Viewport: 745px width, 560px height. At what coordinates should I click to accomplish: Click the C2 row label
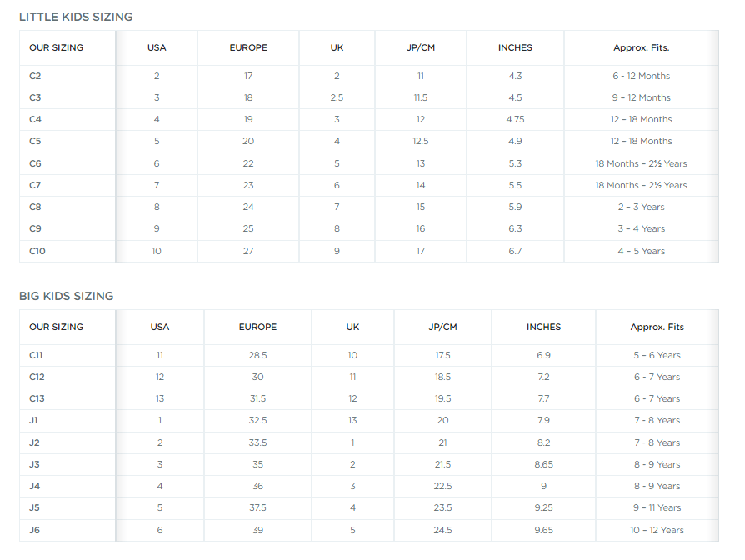[x=35, y=76]
